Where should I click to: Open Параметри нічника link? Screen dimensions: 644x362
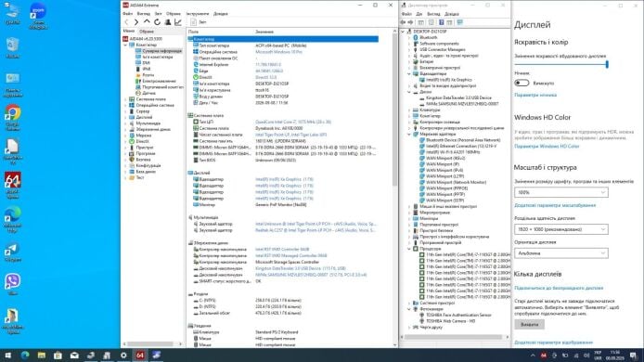(x=535, y=95)
